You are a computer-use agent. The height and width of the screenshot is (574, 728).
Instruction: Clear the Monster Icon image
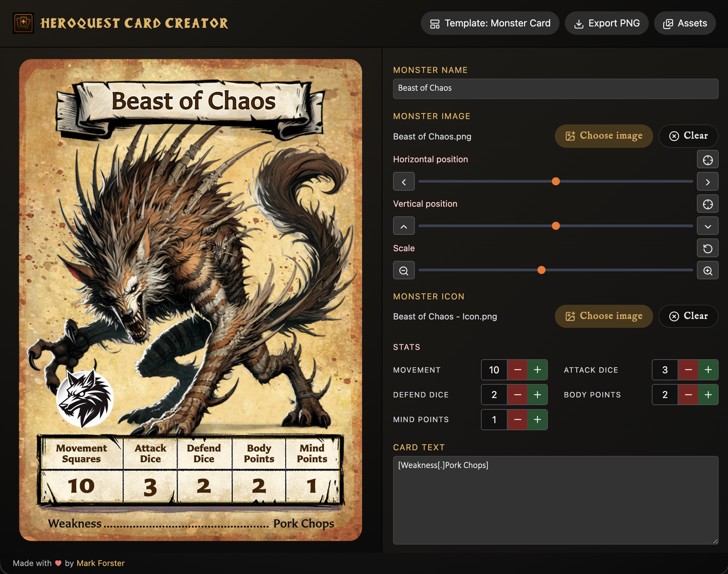tap(688, 316)
